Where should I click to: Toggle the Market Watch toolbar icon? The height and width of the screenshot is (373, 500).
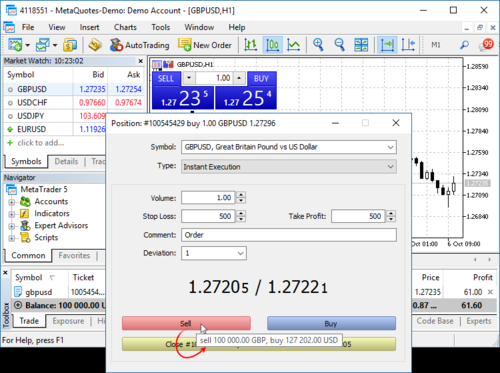70,45
